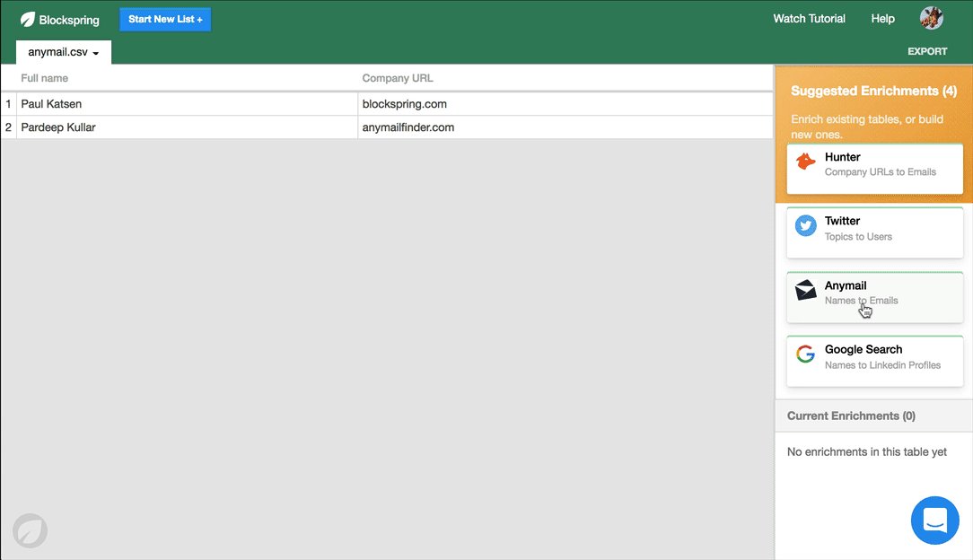Click the Twitter bird icon
This screenshot has width=973, height=560.
805,226
